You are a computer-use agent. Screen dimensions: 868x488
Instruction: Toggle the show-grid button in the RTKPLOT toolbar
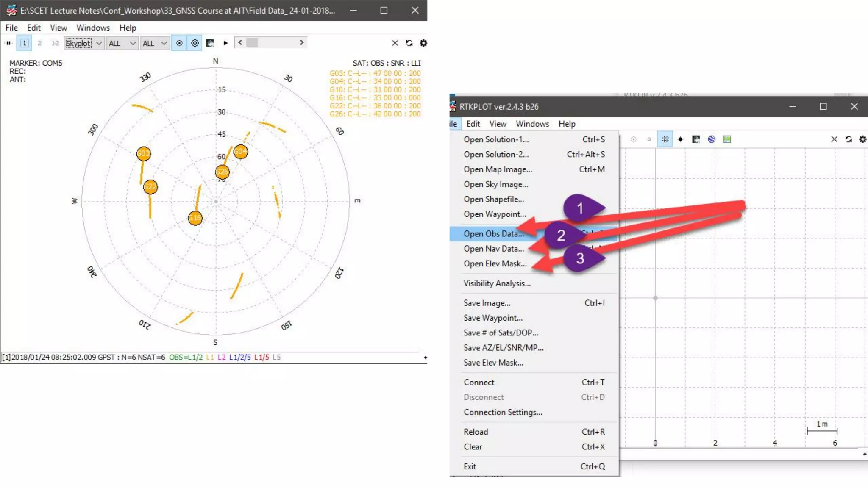click(665, 139)
